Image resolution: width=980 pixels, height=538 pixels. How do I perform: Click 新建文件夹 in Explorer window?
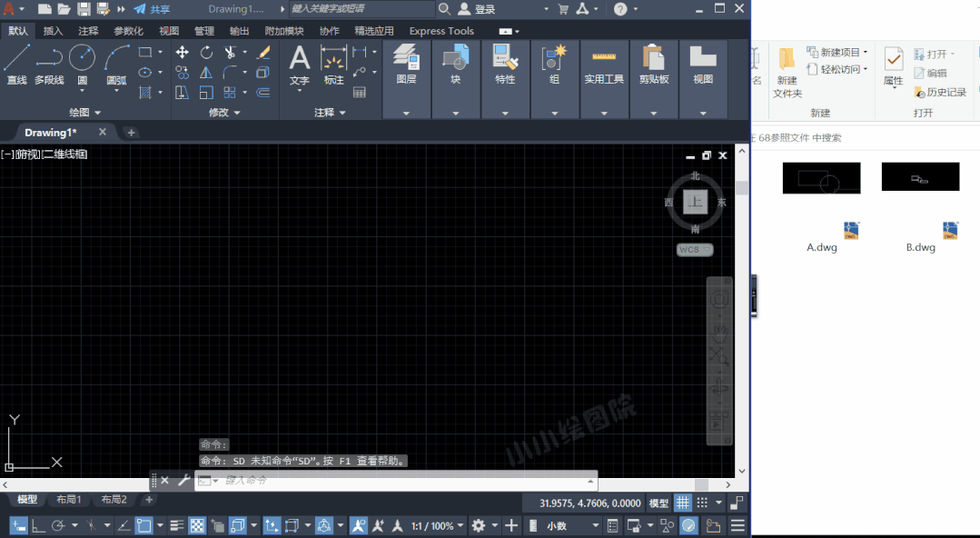click(x=787, y=74)
